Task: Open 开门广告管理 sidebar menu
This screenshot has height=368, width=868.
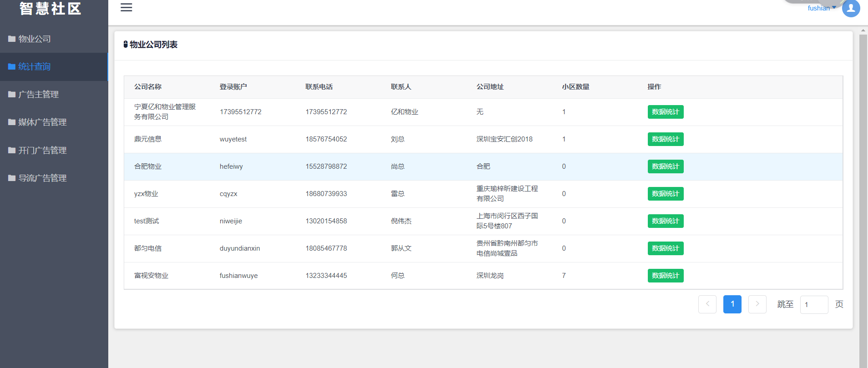Action: [x=54, y=150]
